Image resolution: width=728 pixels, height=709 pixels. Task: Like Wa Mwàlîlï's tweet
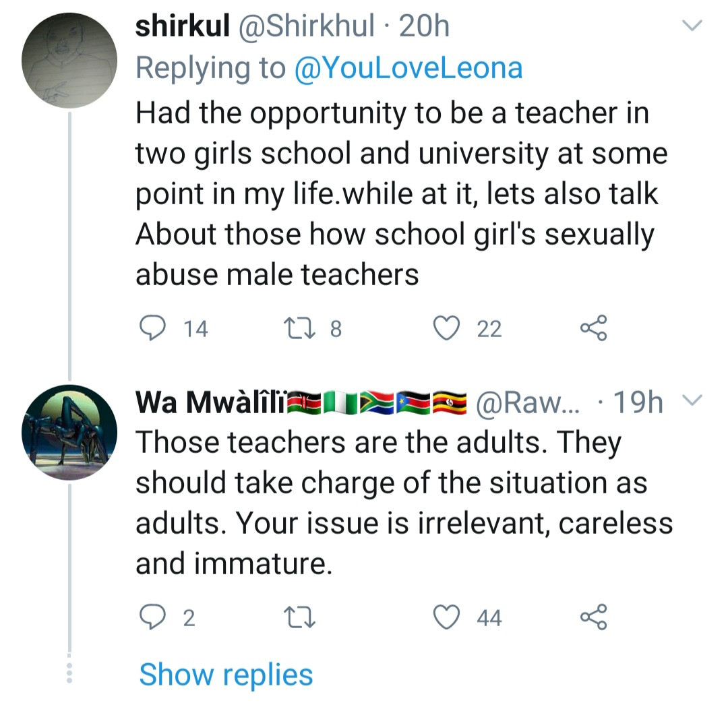pyautogui.click(x=446, y=617)
